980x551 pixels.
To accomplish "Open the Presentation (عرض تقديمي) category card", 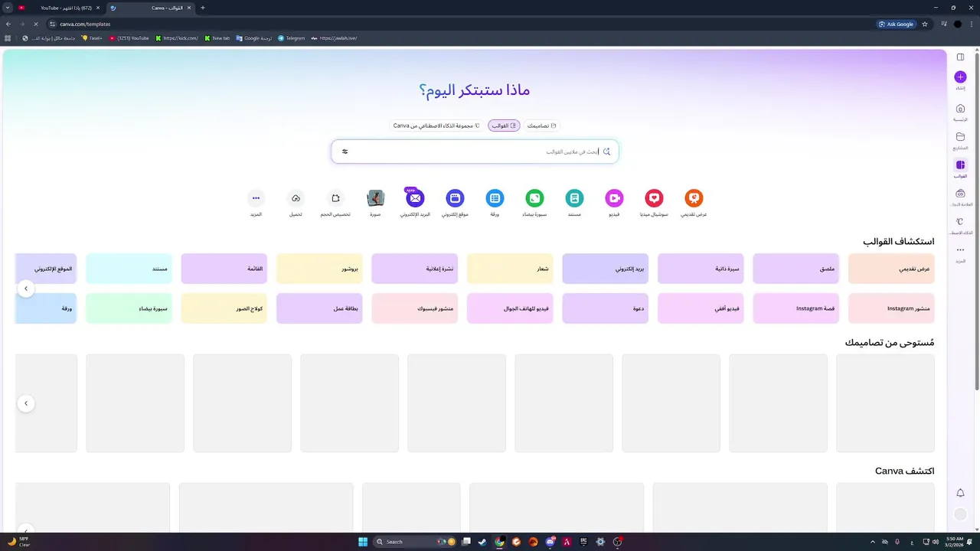I will [x=891, y=269].
